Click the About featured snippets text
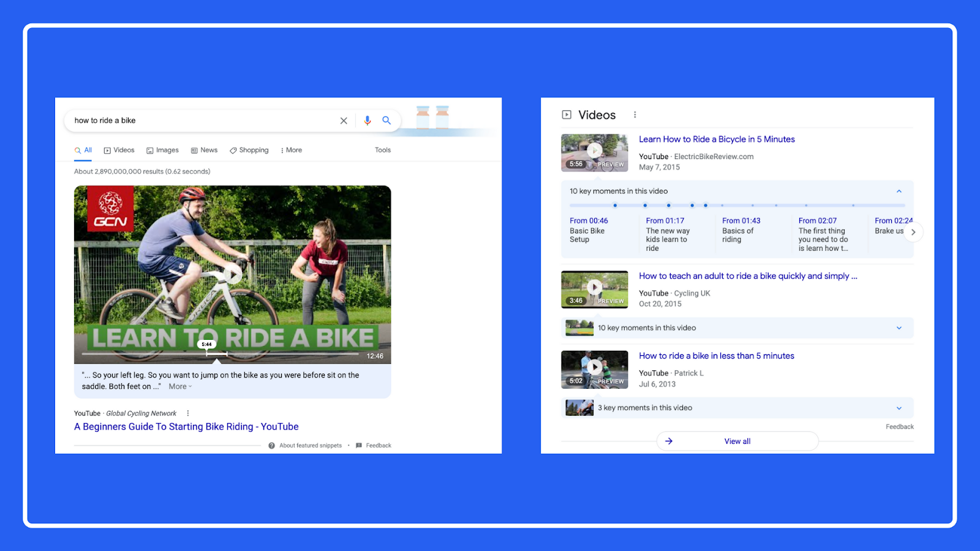 (x=311, y=446)
